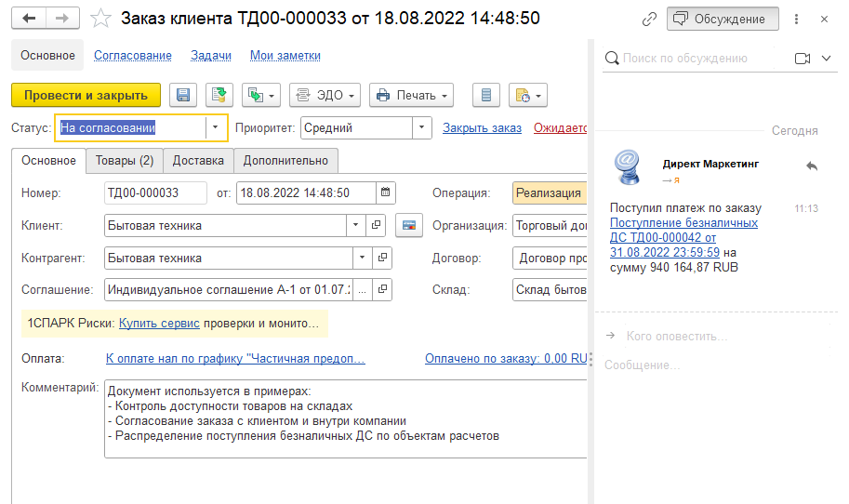Open the ЭДО dropdown menu
The height and width of the screenshot is (504, 849).
coord(325,95)
